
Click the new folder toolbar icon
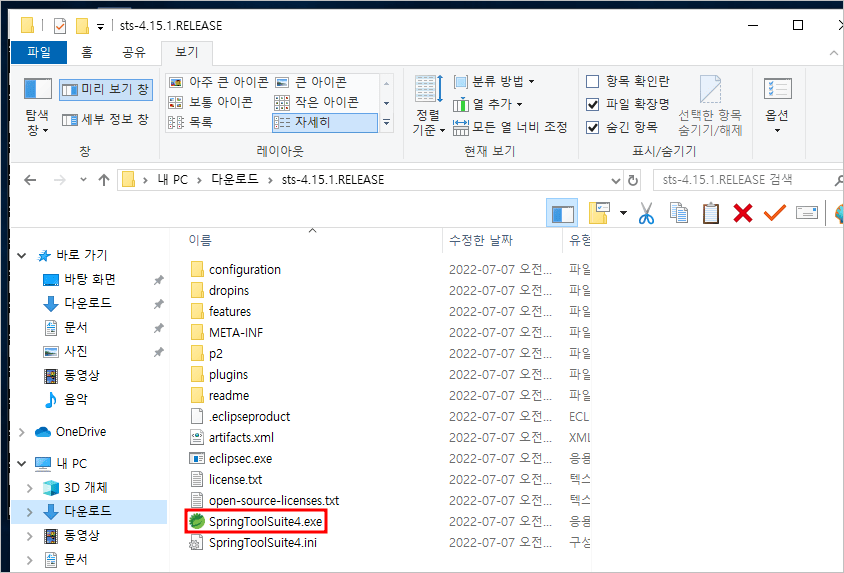(x=599, y=213)
